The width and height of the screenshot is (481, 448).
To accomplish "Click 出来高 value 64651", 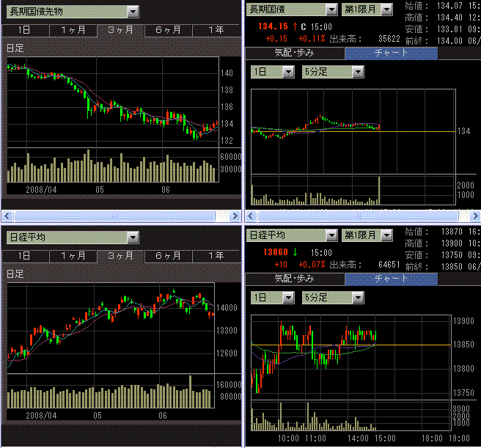I will pos(389,265).
